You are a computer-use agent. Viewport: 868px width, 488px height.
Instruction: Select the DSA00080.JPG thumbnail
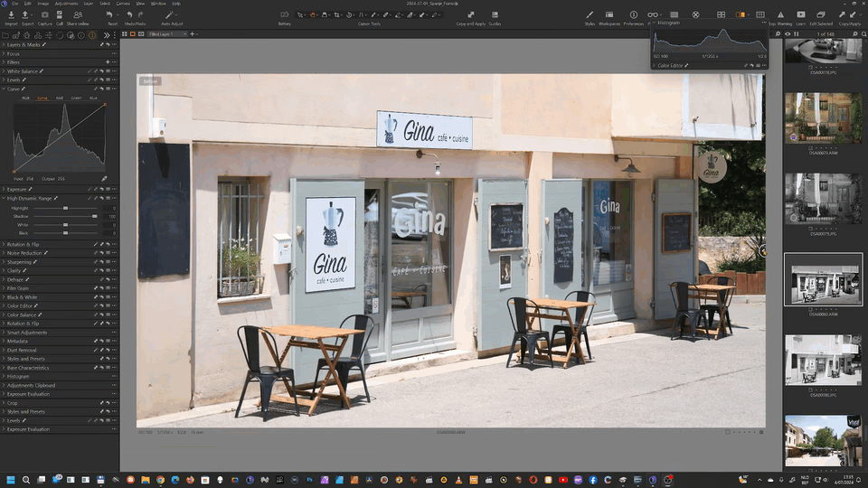[823, 360]
